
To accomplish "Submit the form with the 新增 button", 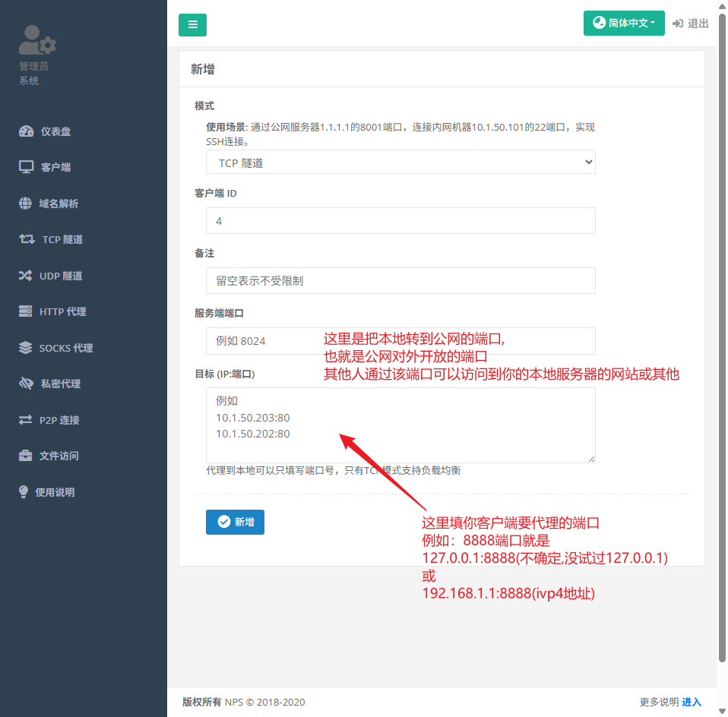I will [235, 522].
